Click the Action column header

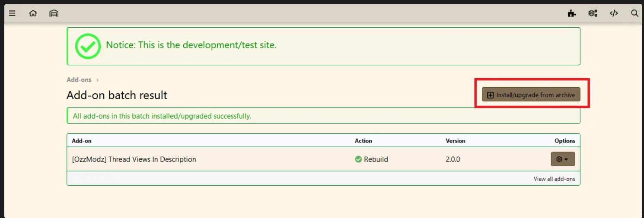363,141
